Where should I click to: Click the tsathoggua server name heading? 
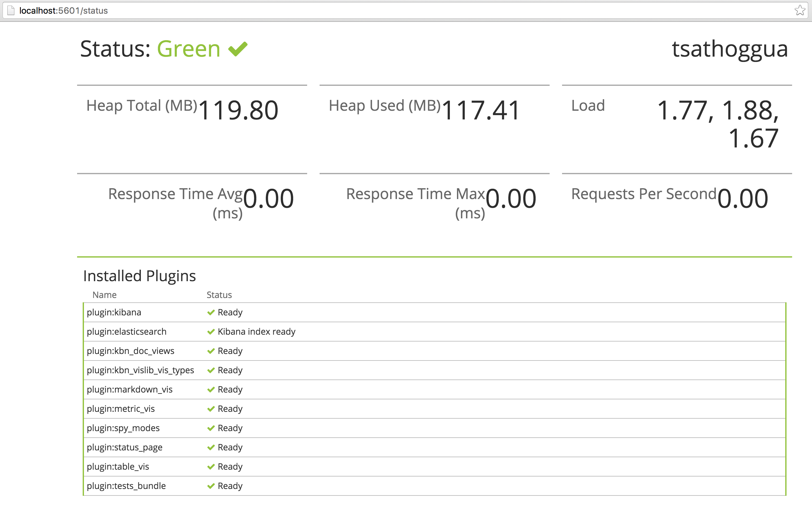coord(730,49)
